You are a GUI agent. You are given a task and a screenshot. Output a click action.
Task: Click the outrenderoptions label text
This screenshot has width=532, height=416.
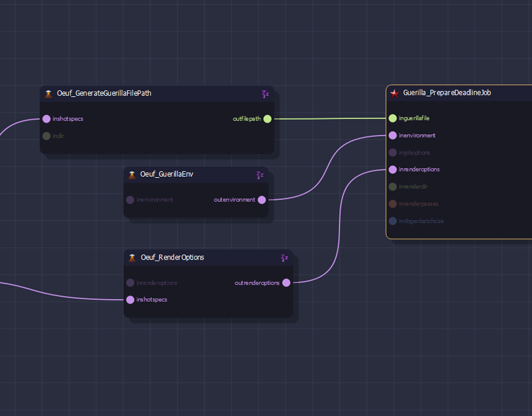[x=257, y=283]
